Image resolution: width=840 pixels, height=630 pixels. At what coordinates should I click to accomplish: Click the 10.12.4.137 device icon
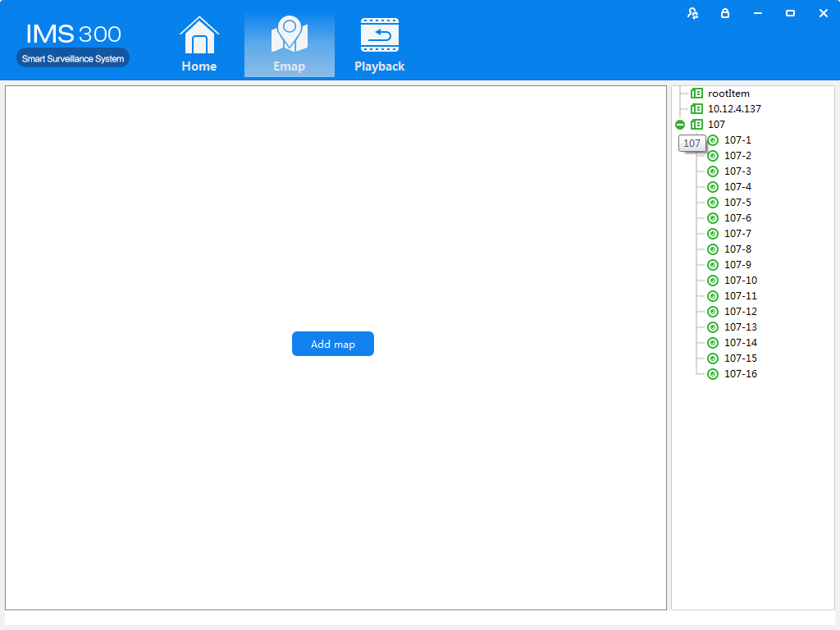[x=696, y=109]
